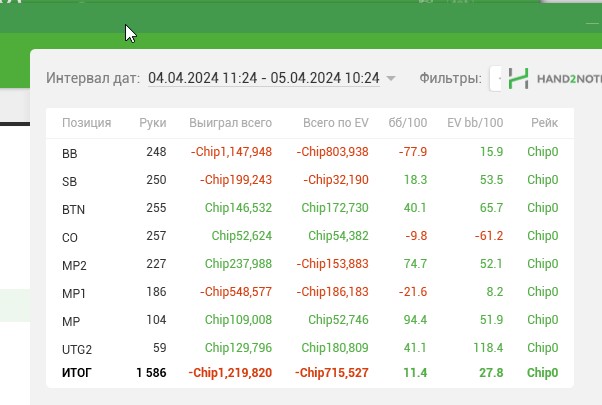Sort by the Позиция column header
Screen dimensions: 602x405
click(x=87, y=123)
